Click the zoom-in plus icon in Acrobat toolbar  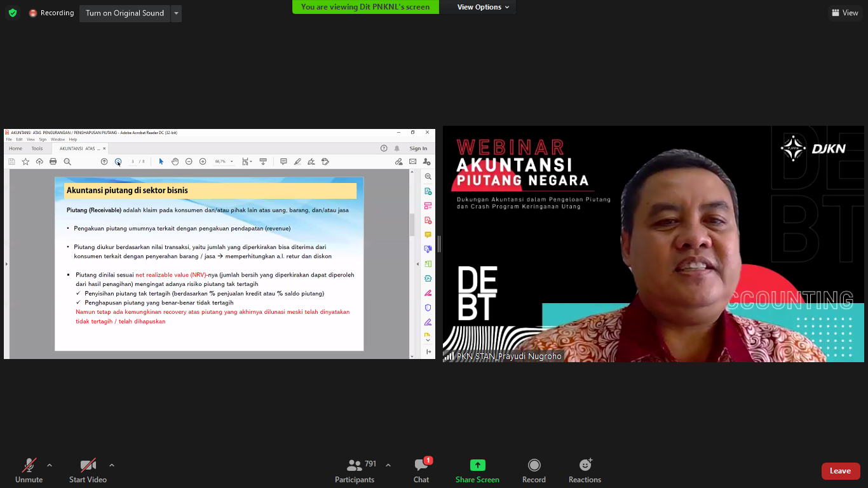[203, 161]
